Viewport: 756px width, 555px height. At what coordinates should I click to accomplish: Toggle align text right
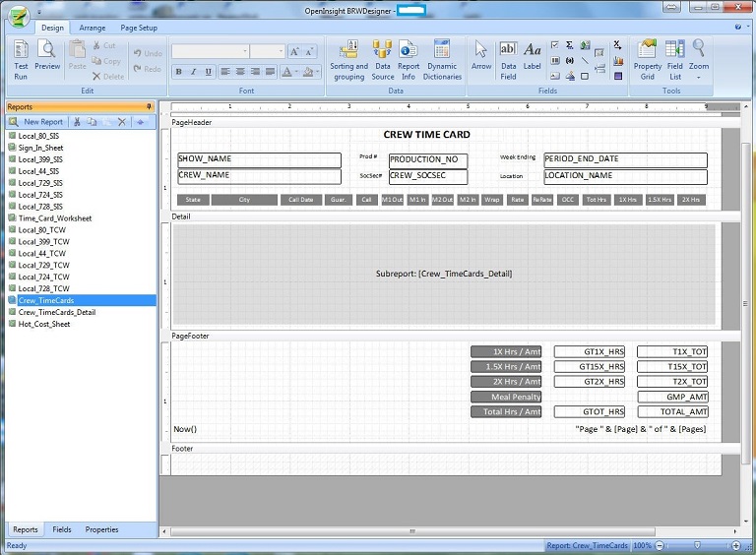click(255, 72)
